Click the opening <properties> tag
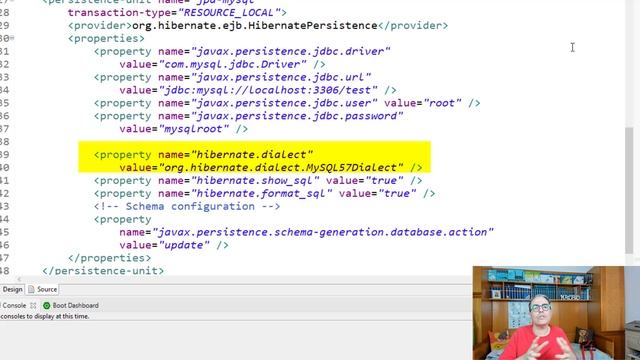The width and height of the screenshot is (640, 360). coord(106,38)
